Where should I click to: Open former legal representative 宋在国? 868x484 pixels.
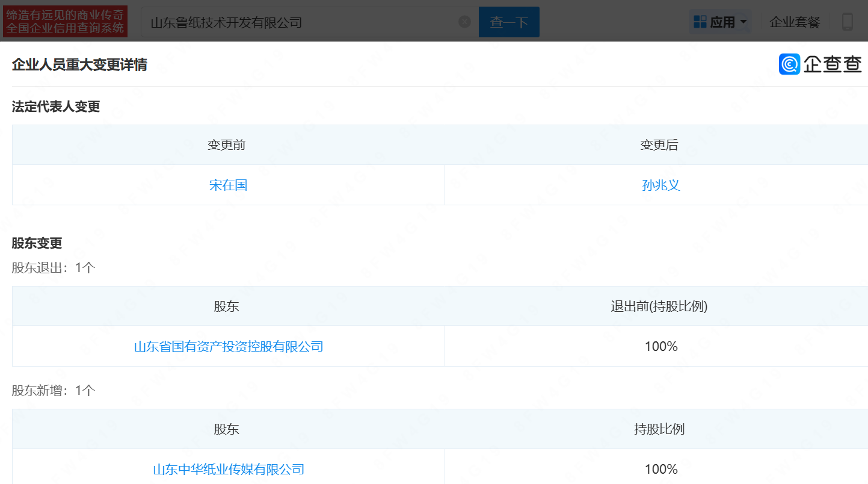[228, 185]
